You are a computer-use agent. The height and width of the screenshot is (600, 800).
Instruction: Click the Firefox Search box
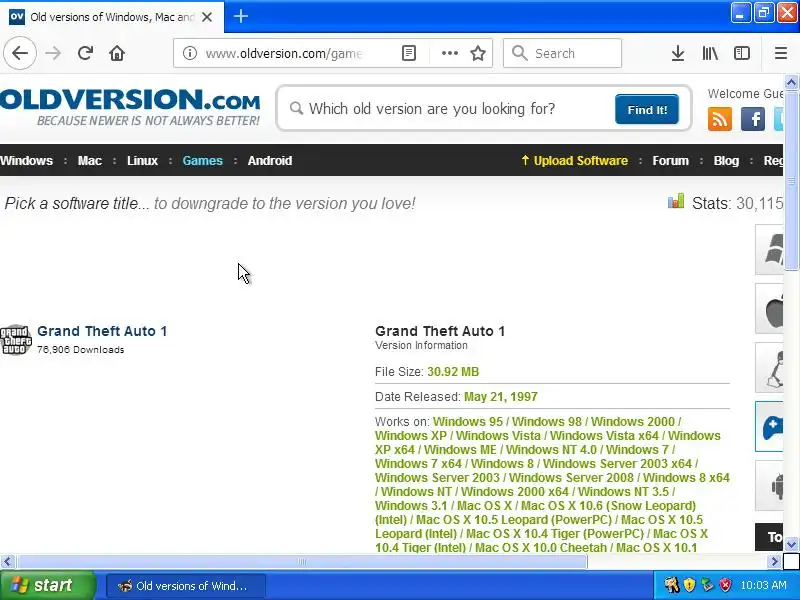(x=562, y=53)
